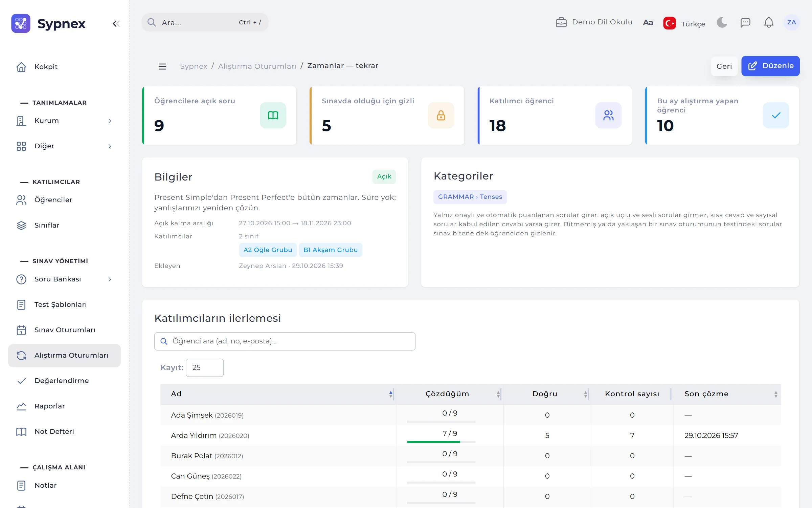Click the Notlar document icon
The width and height of the screenshot is (812, 508).
pyautogui.click(x=21, y=485)
